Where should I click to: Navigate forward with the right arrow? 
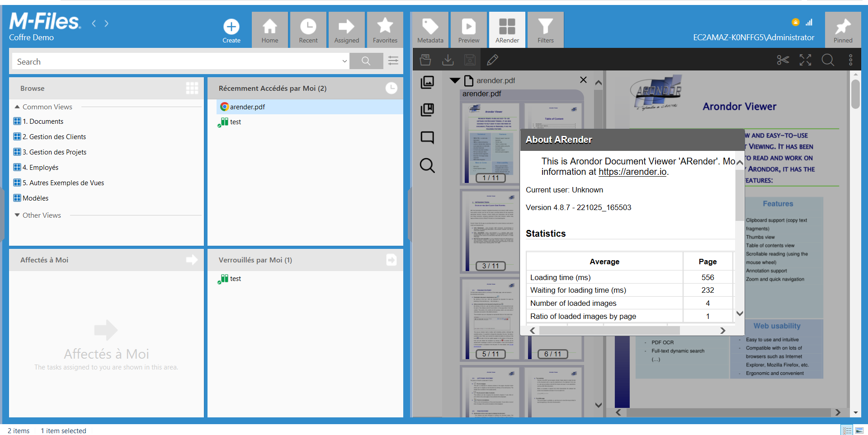tap(106, 23)
